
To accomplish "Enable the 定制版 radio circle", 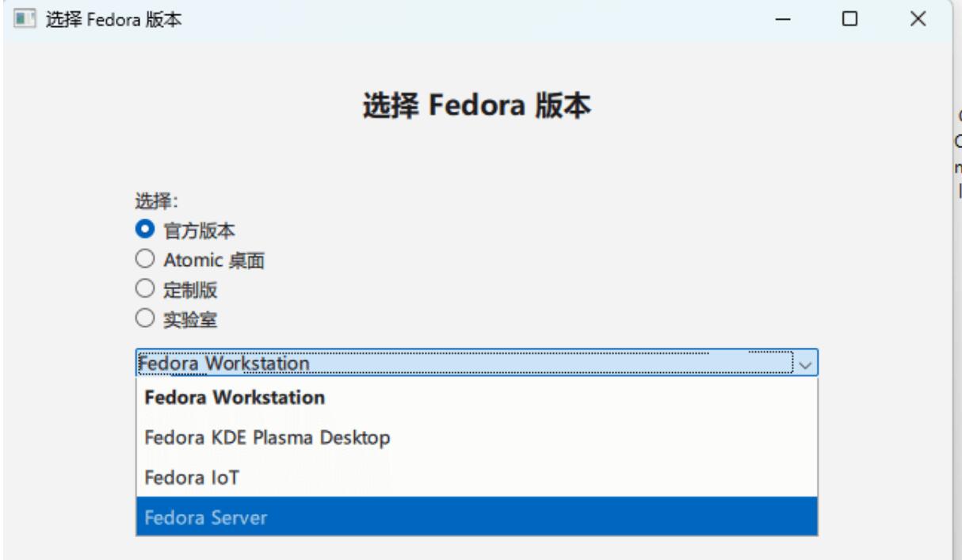I will [x=144, y=289].
